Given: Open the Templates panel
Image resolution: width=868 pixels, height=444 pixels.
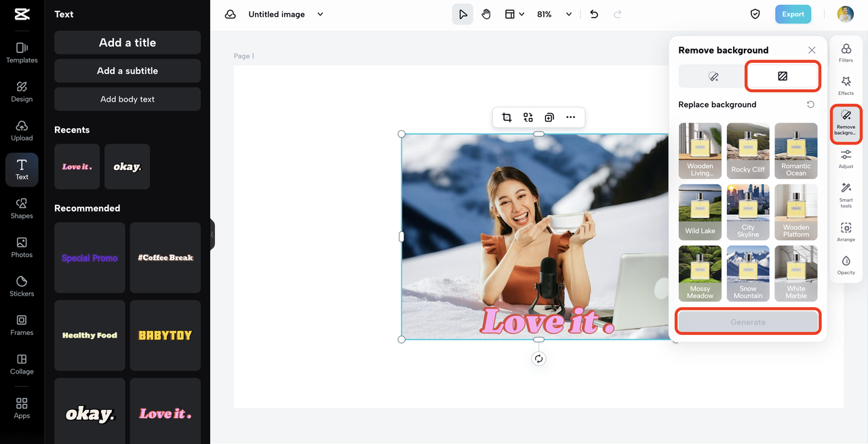Looking at the screenshot, I should pyautogui.click(x=22, y=53).
